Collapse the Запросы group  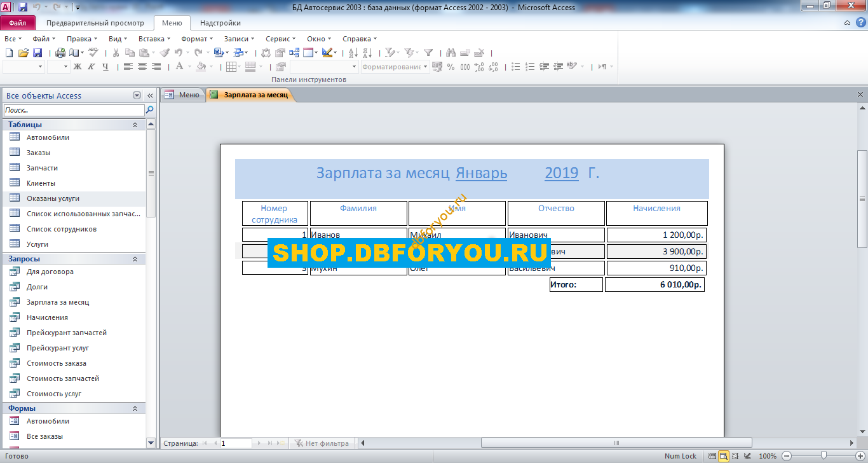point(135,259)
